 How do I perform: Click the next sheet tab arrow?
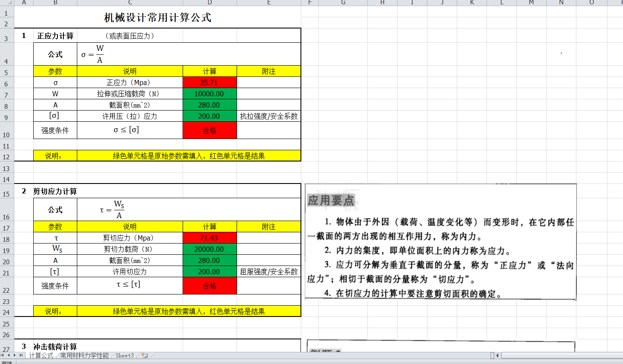click(x=15, y=355)
